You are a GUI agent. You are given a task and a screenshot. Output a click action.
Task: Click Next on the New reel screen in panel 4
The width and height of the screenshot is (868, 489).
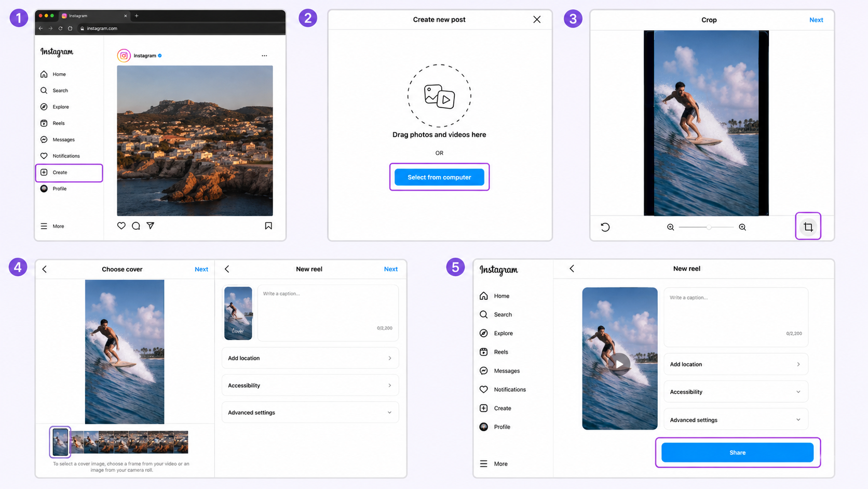point(391,269)
